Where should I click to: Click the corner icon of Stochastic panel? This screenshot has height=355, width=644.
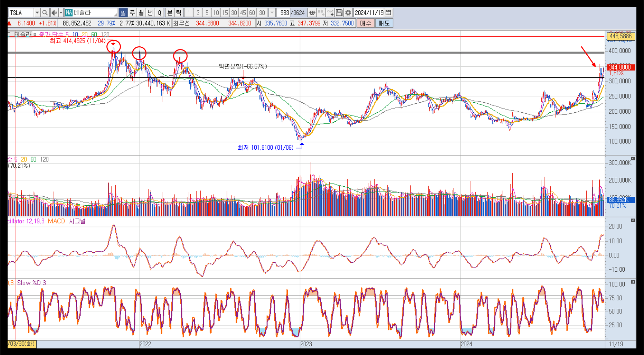click(x=633, y=282)
